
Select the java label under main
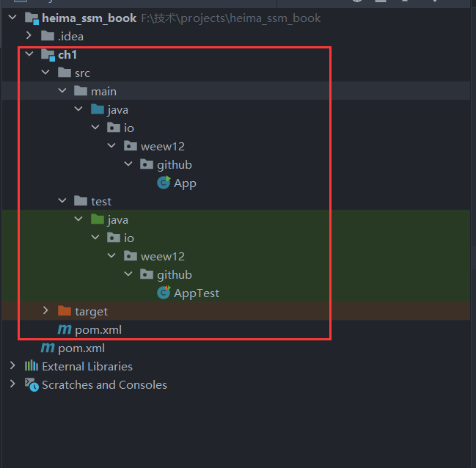pos(118,110)
